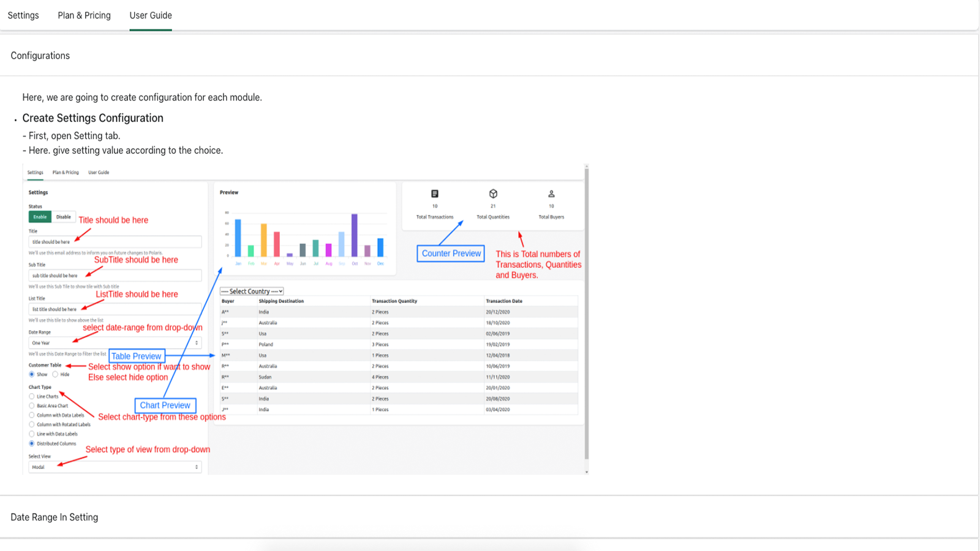The image size is (980, 551).
Task: Open the Plan & Pricing tab
Action: pos(84,15)
